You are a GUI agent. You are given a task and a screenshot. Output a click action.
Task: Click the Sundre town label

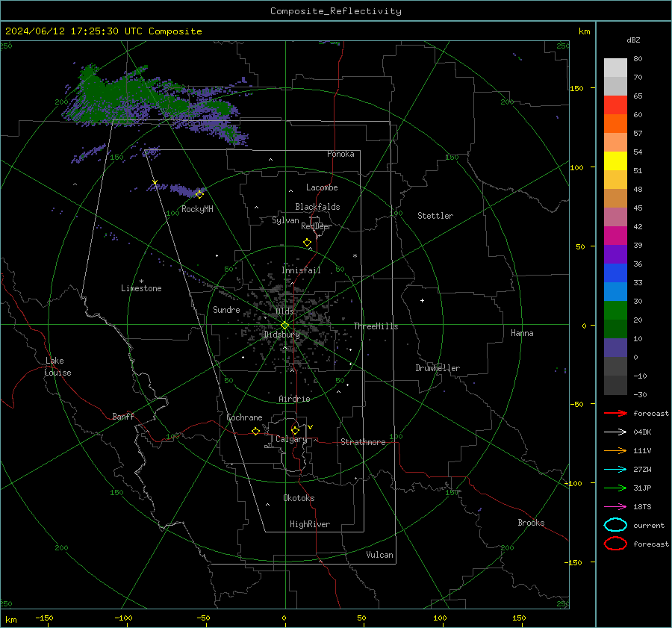point(226,309)
